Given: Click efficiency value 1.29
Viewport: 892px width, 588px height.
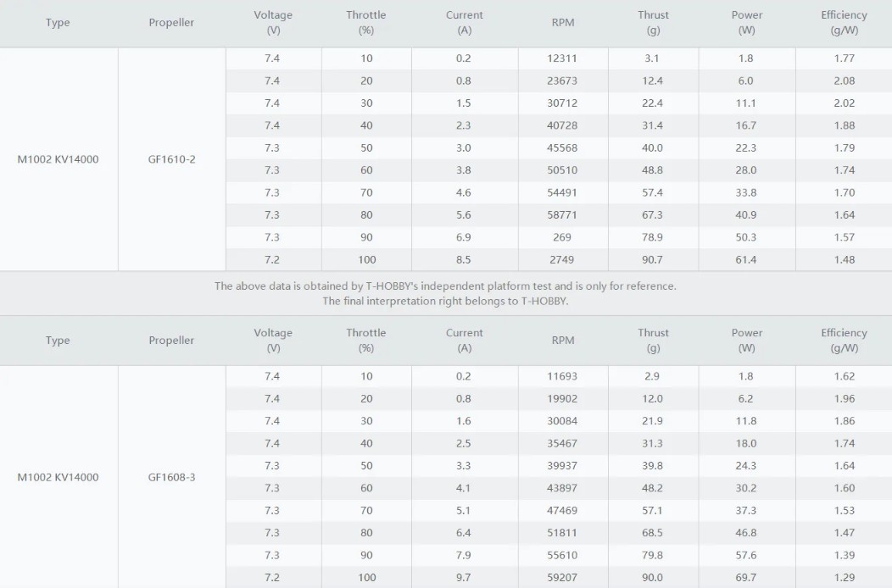Looking at the screenshot, I should (845, 577).
